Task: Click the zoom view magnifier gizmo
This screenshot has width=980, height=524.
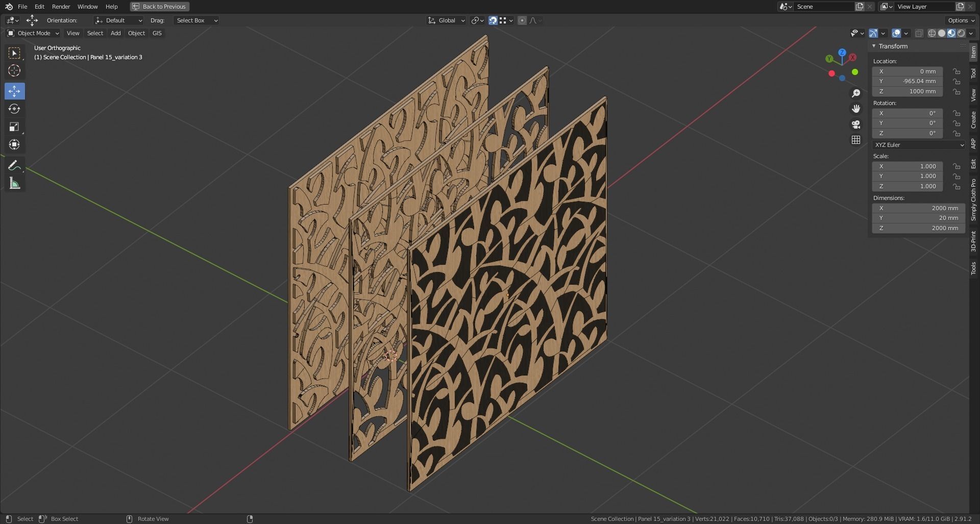Action: 856,93
